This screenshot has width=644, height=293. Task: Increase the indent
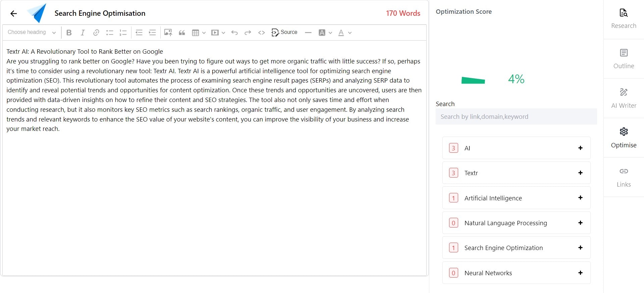pyautogui.click(x=152, y=33)
